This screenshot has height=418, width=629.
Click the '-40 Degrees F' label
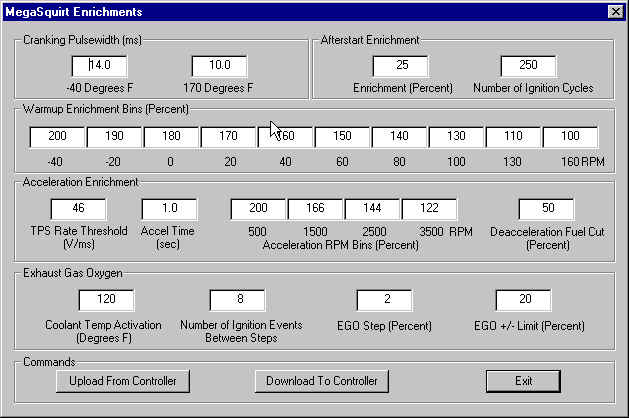click(x=99, y=88)
